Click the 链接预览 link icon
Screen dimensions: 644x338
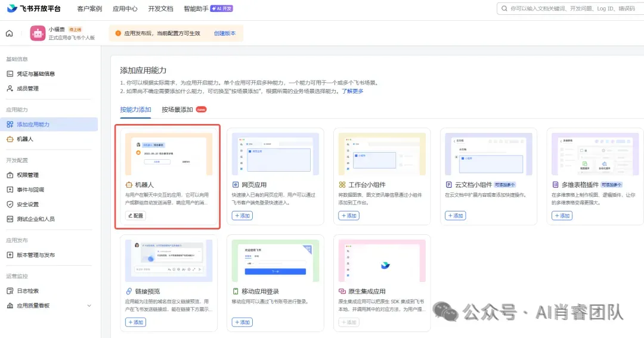click(x=129, y=291)
